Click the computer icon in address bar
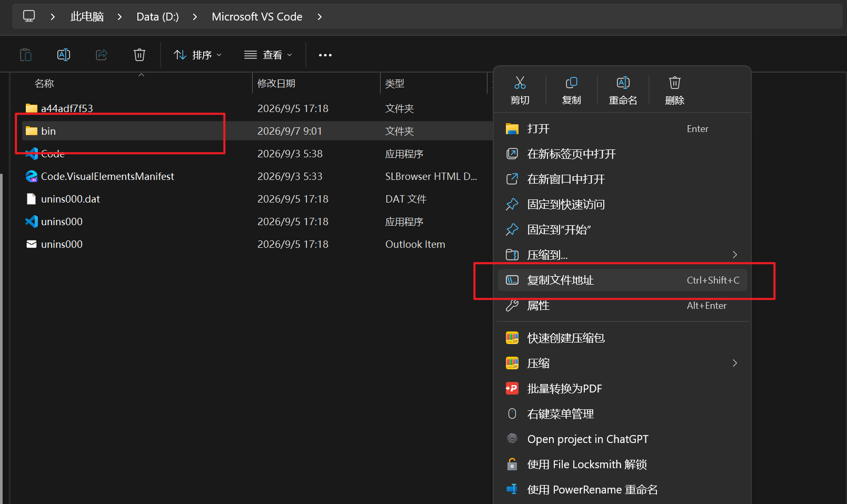847x504 pixels. [x=29, y=16]
